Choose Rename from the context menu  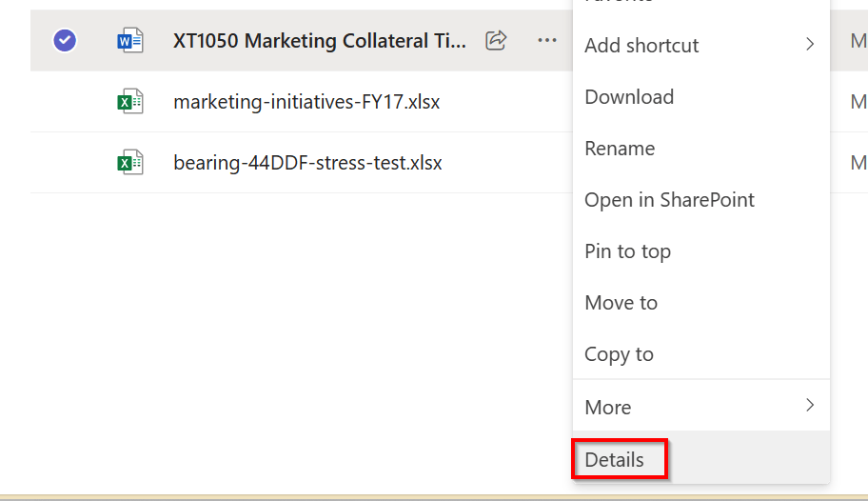620,148
